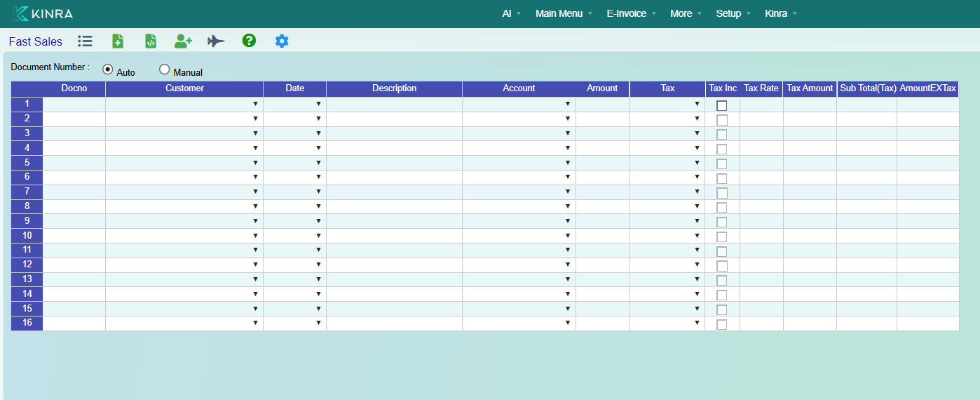Open the Kinra user menu

pos(780,13)
